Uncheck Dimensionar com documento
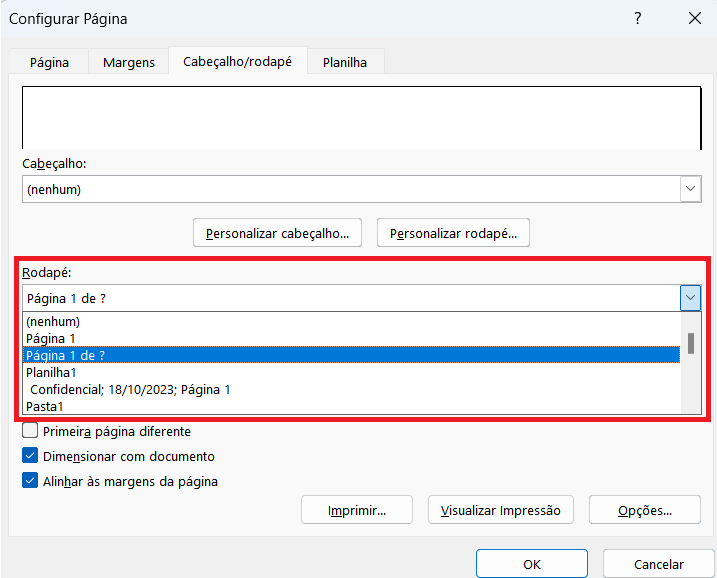The image size is (717, 578). pos(31,456)
